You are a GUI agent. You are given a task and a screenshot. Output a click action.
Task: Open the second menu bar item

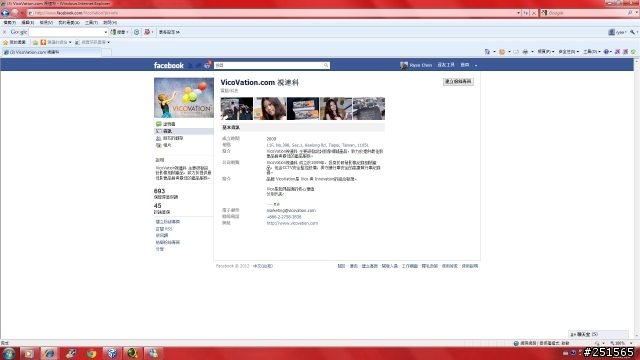coord(28,22)
